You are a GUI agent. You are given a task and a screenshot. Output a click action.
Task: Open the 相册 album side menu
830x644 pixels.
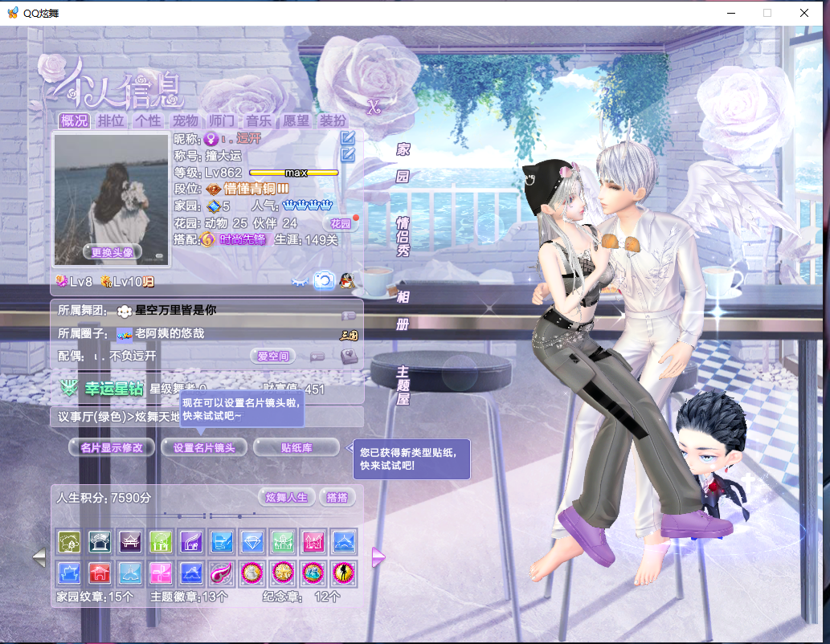click(x=403, y=311)
